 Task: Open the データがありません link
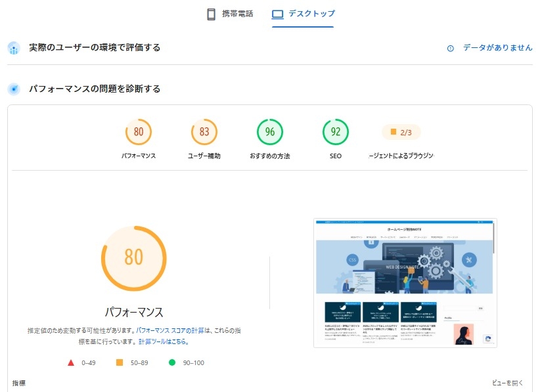click(497, 48)
